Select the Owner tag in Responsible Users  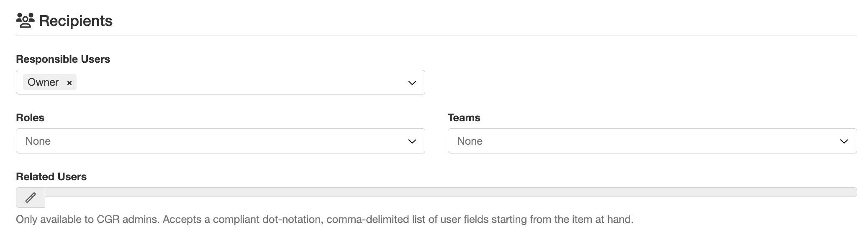tap(43, 82)
